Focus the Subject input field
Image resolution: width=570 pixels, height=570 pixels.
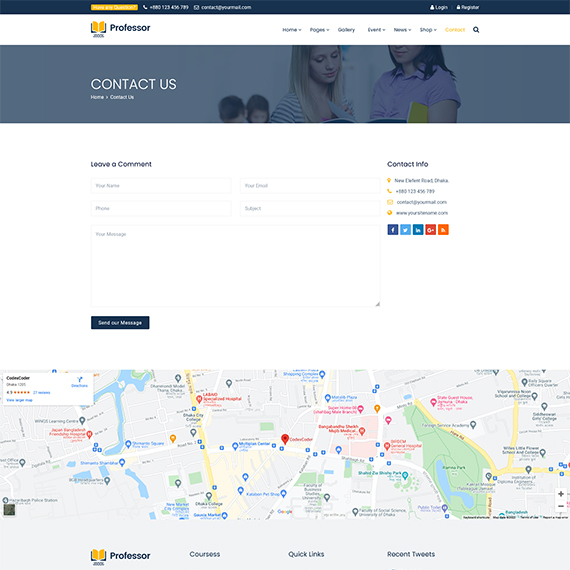point(310,209)
